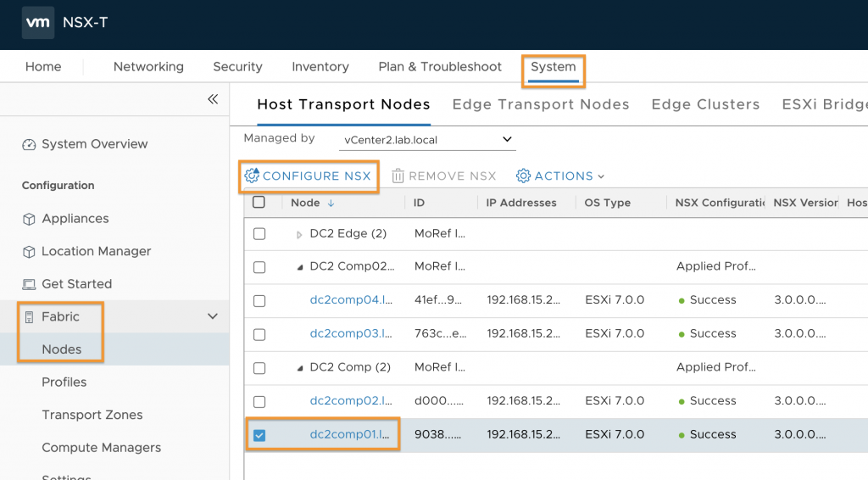Image resolution: width=868 pixels, height=480 pixels.
Task: Click the REMOVE NSX button
Action: (x=444, y=176)
